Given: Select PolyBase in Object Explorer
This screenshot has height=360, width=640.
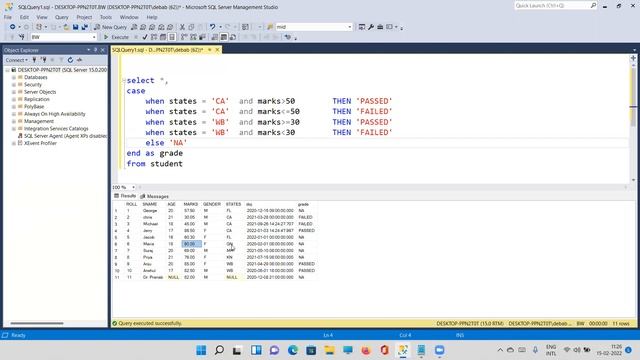Looking at the screenshot, I should pyautogui.click(x=34, y=107).
